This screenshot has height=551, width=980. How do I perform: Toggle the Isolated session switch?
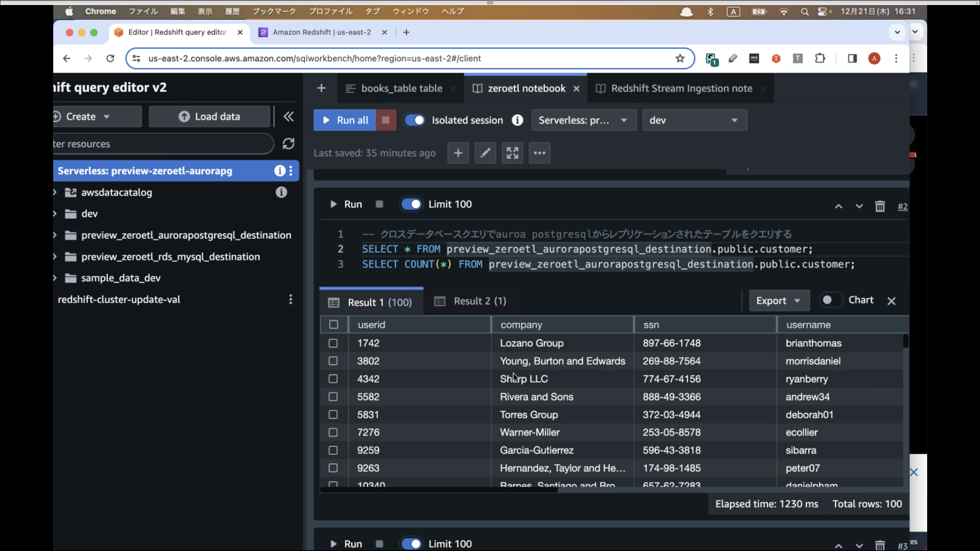415,120
